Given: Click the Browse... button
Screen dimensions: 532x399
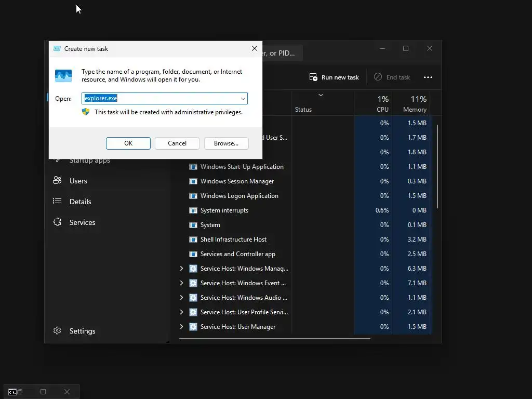Looking at the screenshot, I should click(x=227, y=143).
